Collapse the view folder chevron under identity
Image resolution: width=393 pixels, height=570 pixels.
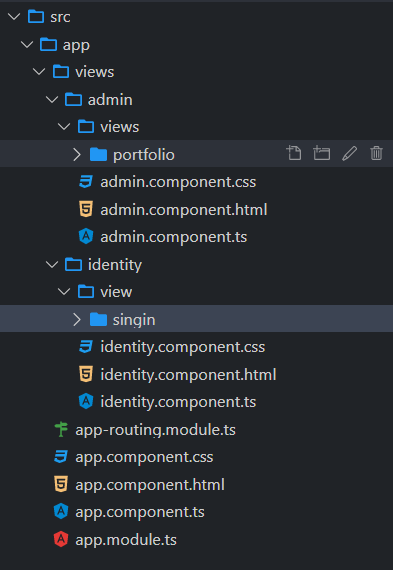coord(64,292)
